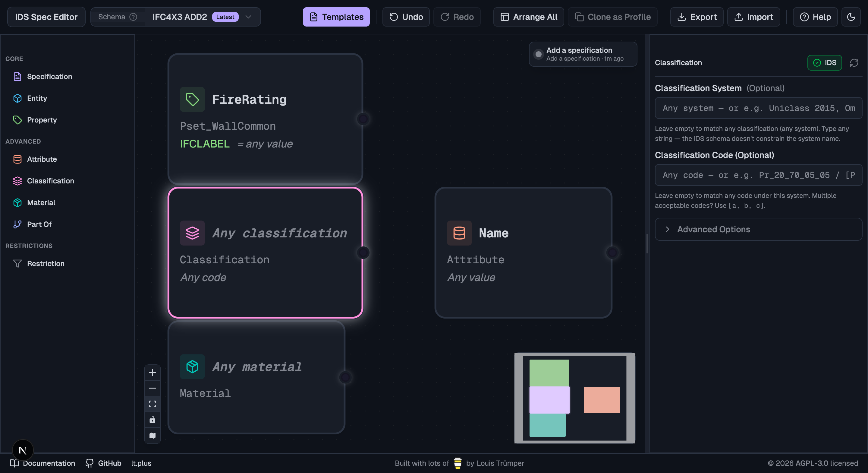The image size is (868, 473).
Task: Zoom out on the canvas
Action: pyautogui.click(x=152, y=388)
